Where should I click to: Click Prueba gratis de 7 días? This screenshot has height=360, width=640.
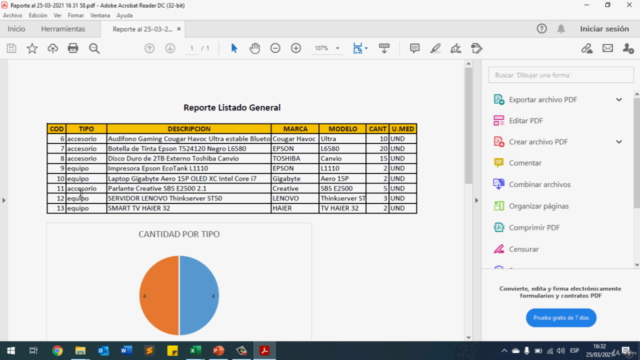[x=561, y=318]
